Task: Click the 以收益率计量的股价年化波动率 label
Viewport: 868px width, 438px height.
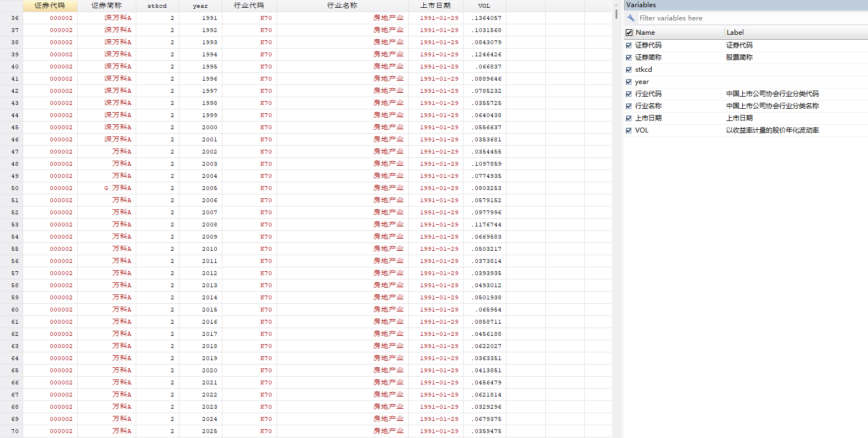Action: click(773, 130)
